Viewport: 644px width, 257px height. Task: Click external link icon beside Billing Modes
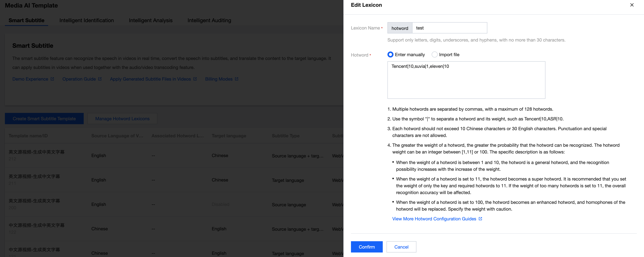[236, 79]
